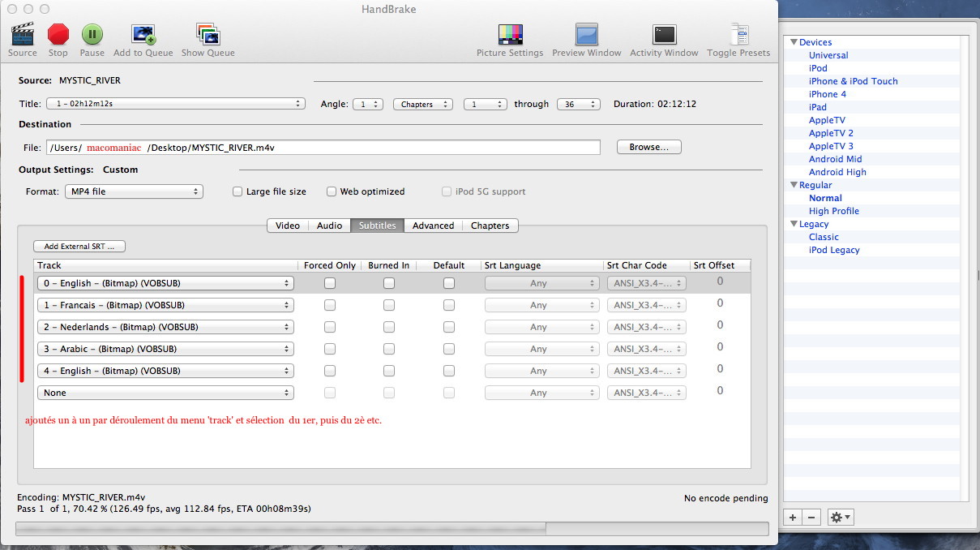Select the Subtitles tab
980x550 pixels.
377,226
